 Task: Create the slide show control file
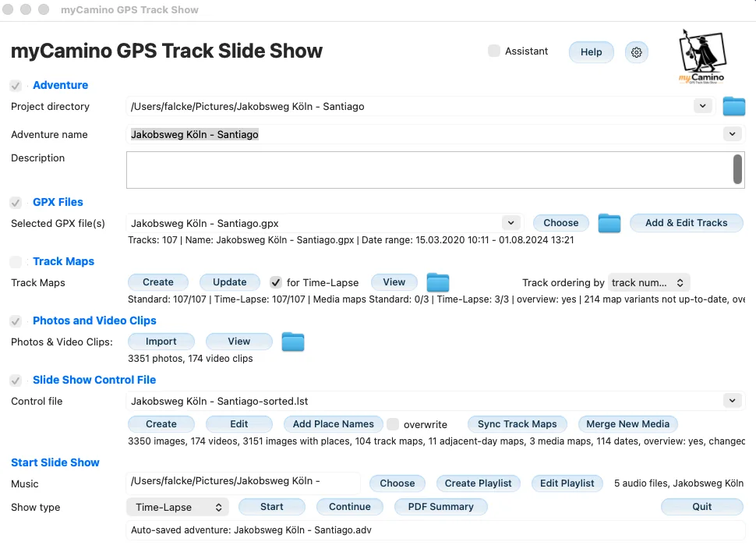pyautogui.click(x=161, y=424)
